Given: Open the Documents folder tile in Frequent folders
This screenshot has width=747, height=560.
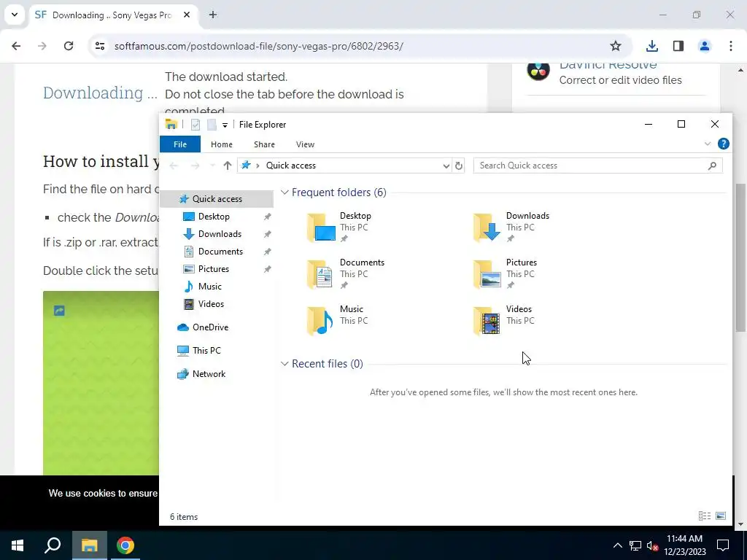Looking at the screenshot, I should (x=345, y=273).
